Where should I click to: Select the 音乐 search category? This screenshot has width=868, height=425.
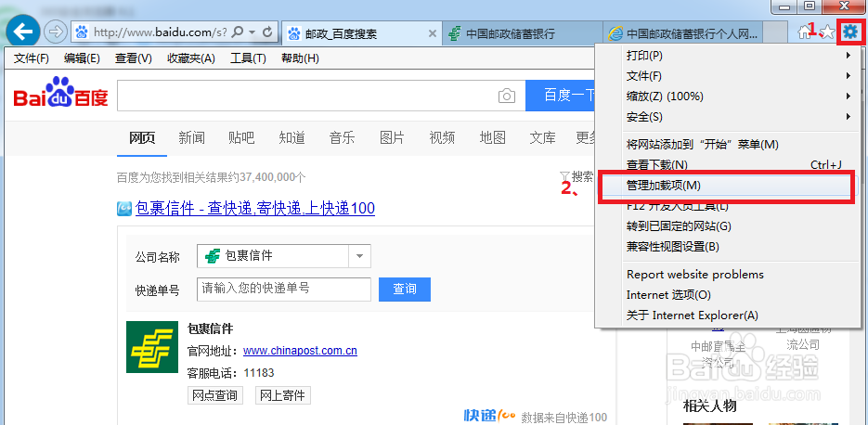[x=343, y=137]
